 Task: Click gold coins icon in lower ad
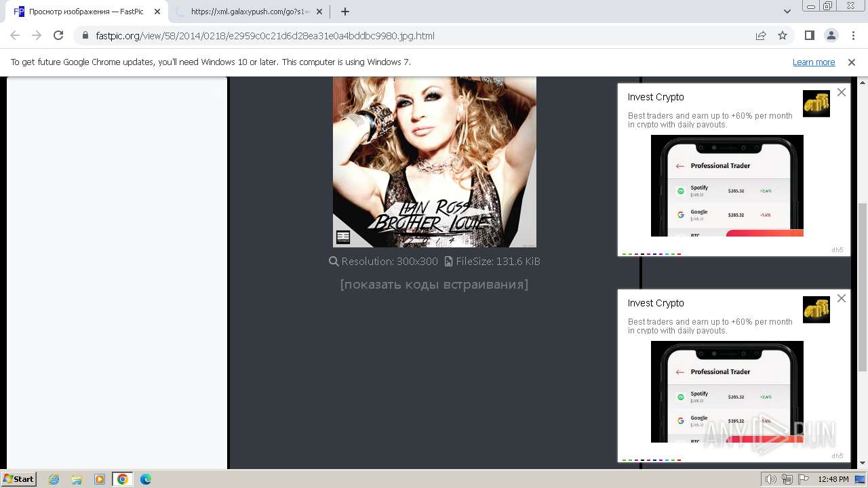[816, 310]
